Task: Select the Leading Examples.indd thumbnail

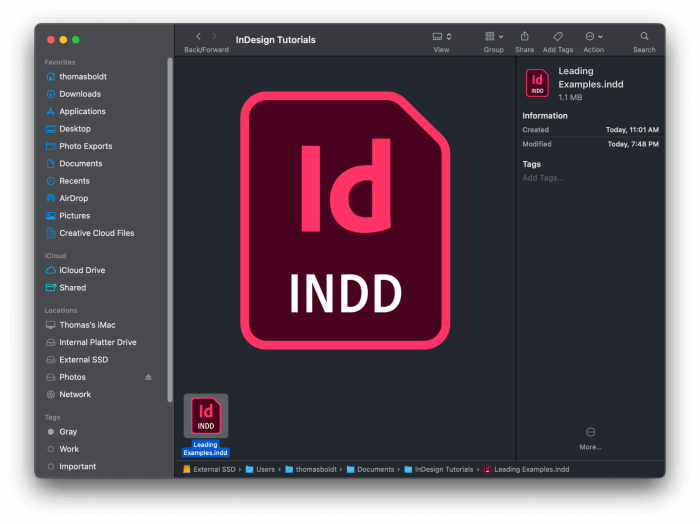Action: [x=206, y=416]
